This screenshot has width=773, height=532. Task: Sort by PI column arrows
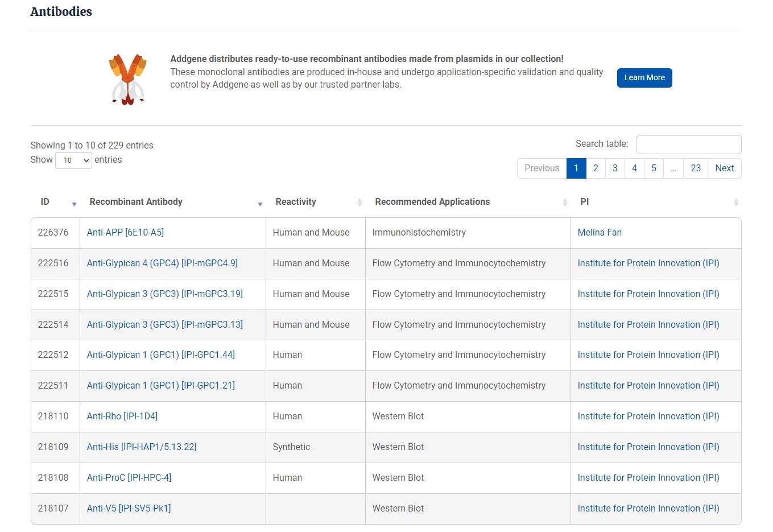click(736, 203)
